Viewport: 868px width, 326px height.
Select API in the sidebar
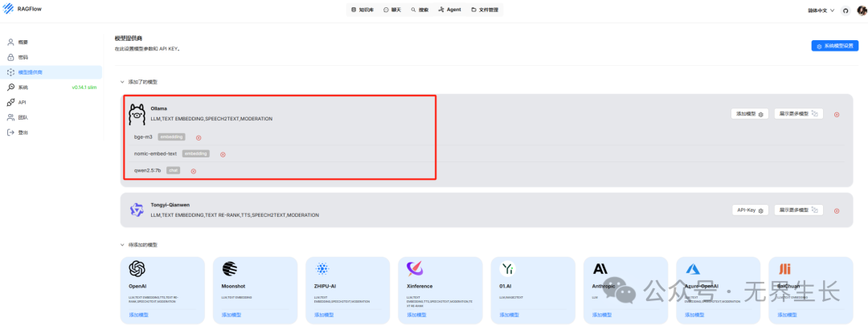(51, 103)
